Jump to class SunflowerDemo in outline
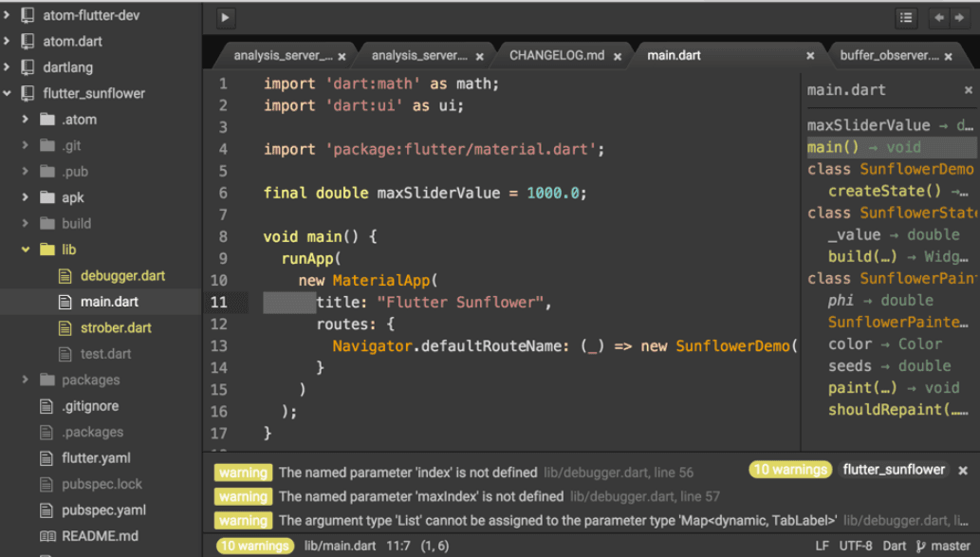The image size is (980, 557). pos(891,170)
